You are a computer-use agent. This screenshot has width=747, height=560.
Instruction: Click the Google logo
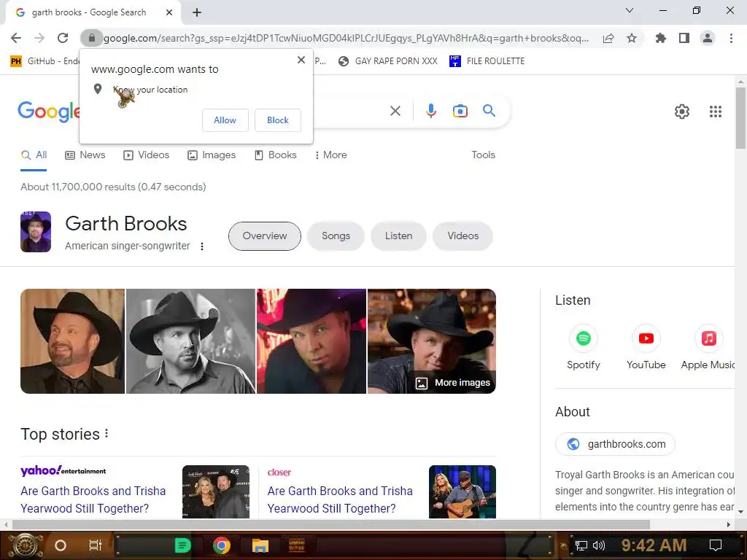tap(49, 111)
